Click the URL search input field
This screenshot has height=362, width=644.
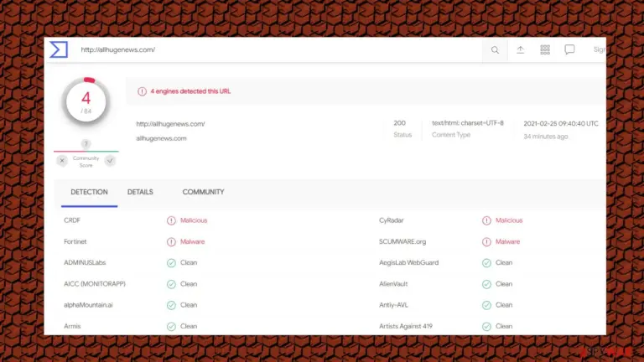point(279,49)
